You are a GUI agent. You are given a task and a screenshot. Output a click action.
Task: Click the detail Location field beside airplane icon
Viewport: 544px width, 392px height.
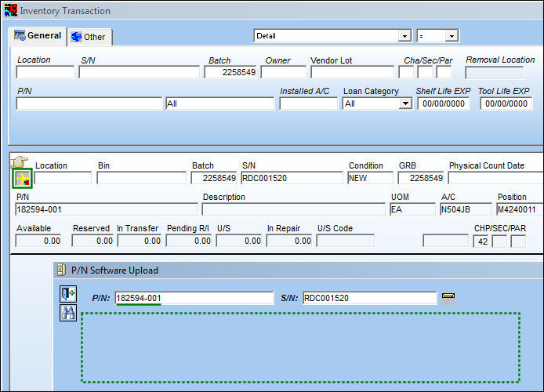coord(63,178)
